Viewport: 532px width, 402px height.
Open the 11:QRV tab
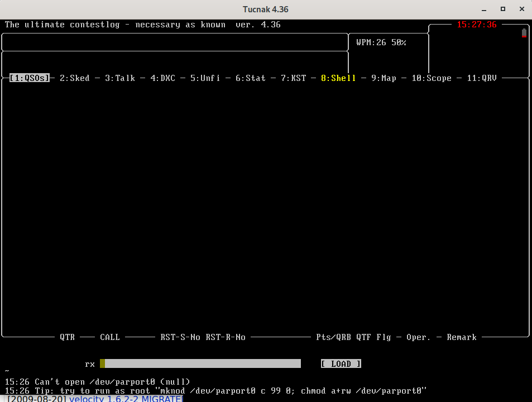click(x=482, y=78)
